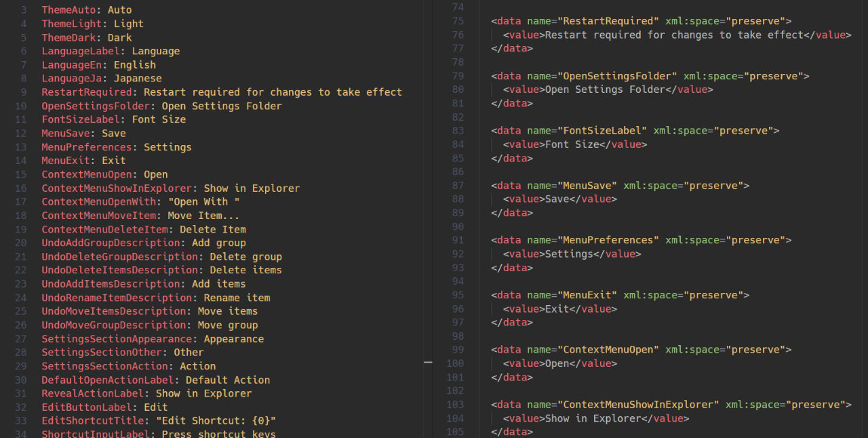Click line number 91 in the right gutter

click(458, 240)
